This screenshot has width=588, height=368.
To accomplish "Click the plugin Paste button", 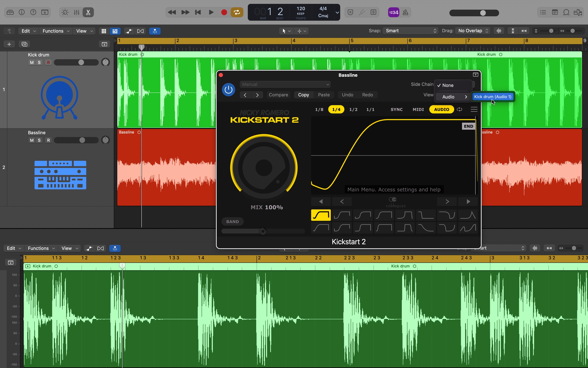I will (x=324, y=95).
